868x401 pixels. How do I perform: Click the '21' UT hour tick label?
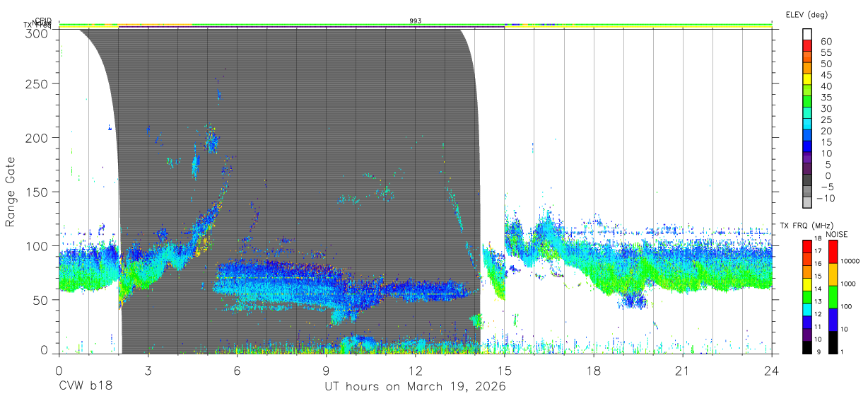click(683, 371)
